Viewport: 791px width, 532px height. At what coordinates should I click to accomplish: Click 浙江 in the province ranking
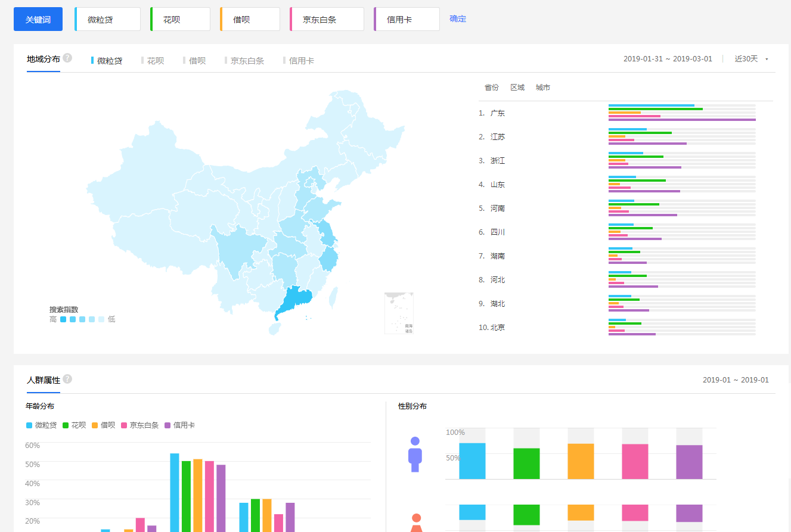coord(498,161)
